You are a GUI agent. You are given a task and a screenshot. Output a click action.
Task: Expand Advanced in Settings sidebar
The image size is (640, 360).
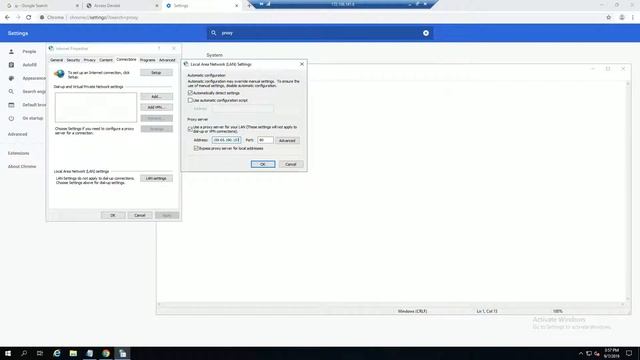click(x=18, y=134)
